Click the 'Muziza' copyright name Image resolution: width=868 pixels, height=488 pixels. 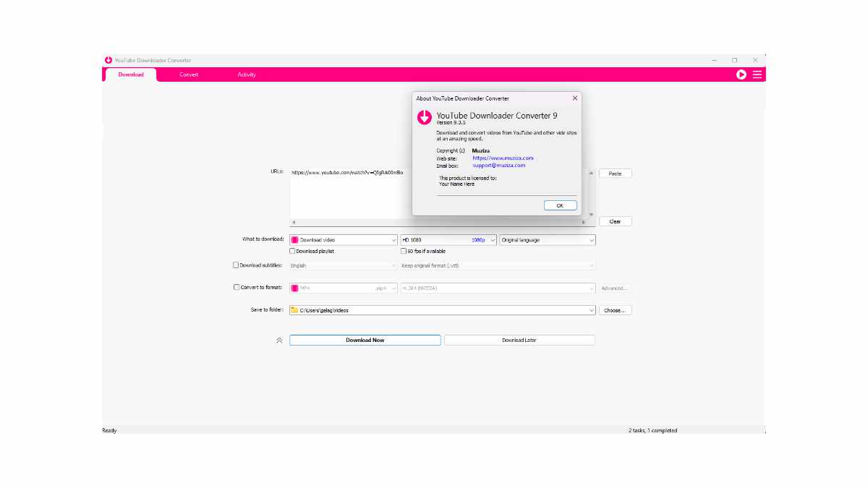click(480, 150)
